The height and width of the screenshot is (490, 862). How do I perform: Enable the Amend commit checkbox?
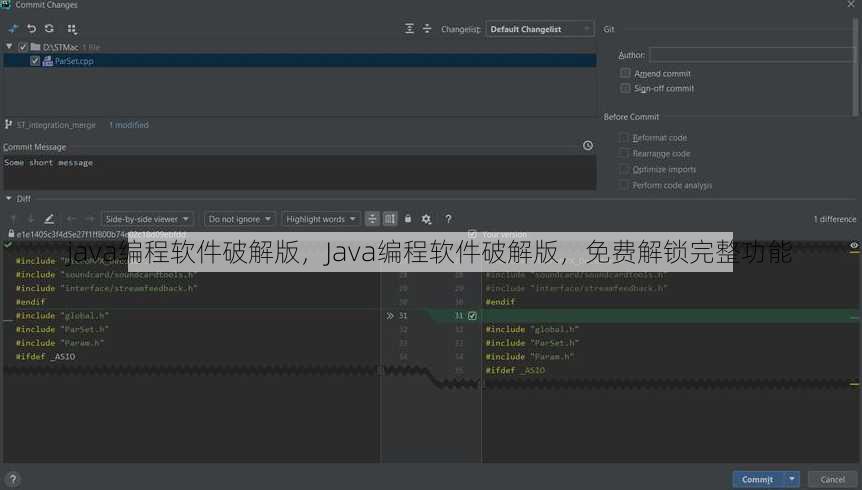pyautogui.click(x=625, y=73)
